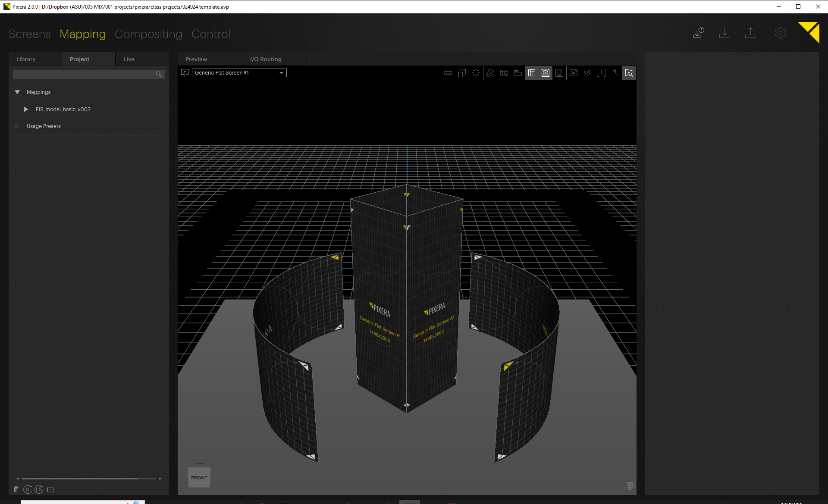Screen dimensions: 828x504
Task: Select the Usage Presets entry
Action: (44, 126)
